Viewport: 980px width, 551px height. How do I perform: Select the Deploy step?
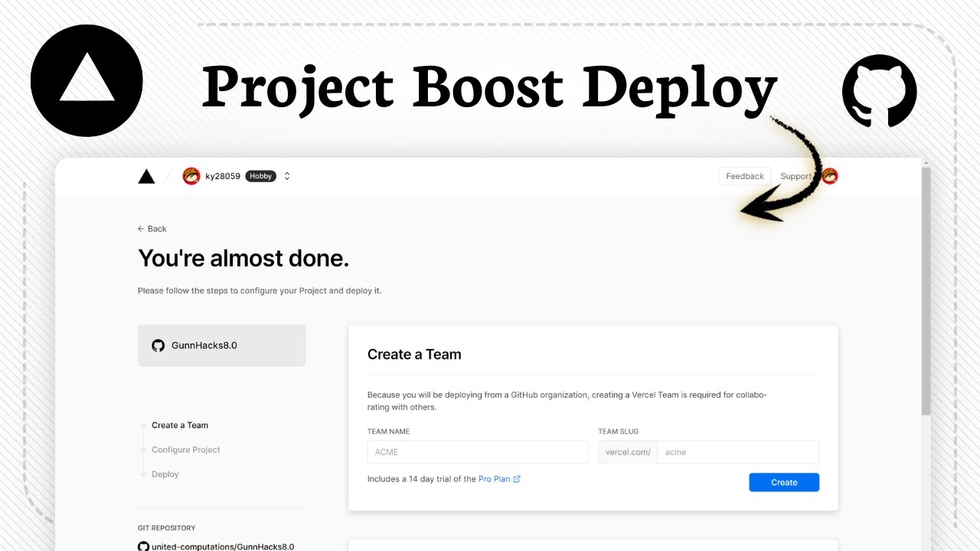click(165, 474)
